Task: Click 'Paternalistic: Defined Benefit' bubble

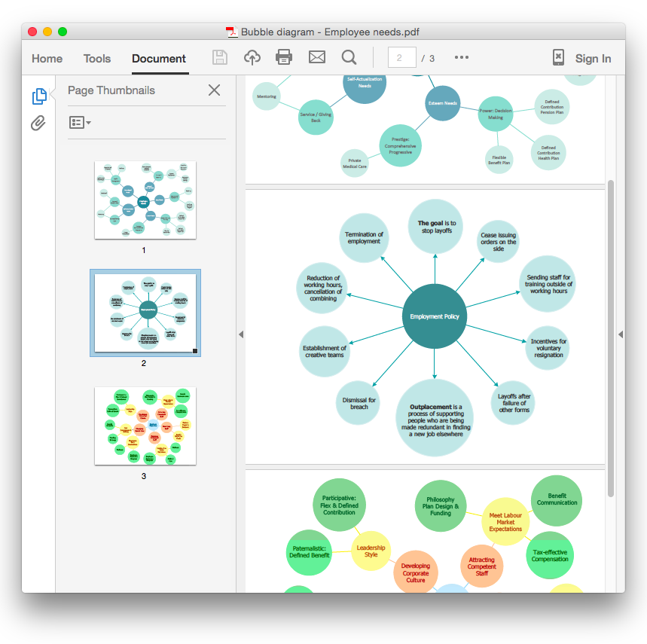Action: (309, 552)
